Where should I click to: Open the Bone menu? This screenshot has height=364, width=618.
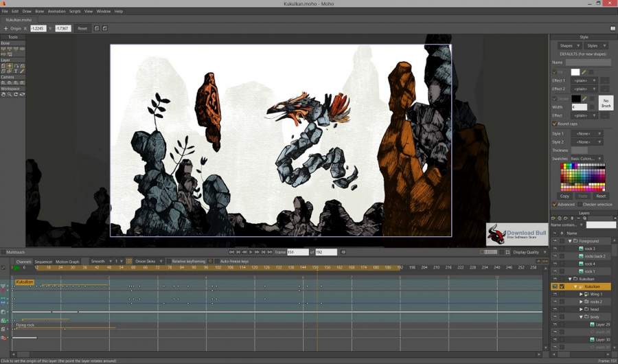tap(39, 12)
